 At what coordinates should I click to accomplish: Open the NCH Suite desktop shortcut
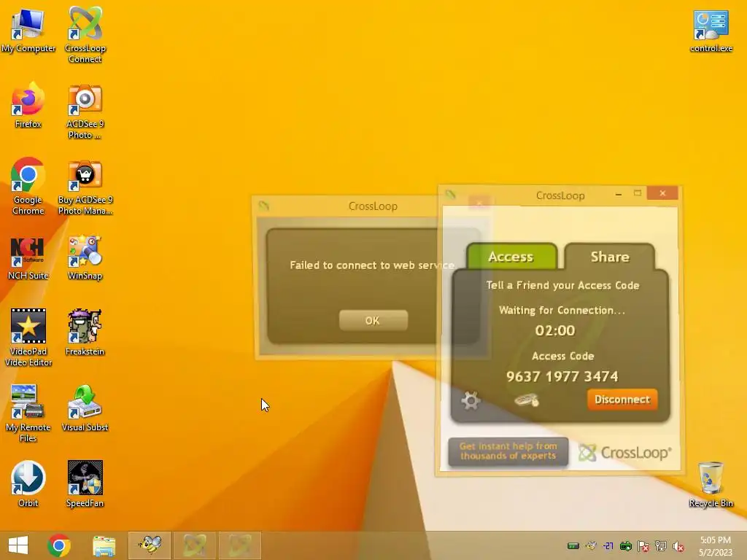click(28, 258)
